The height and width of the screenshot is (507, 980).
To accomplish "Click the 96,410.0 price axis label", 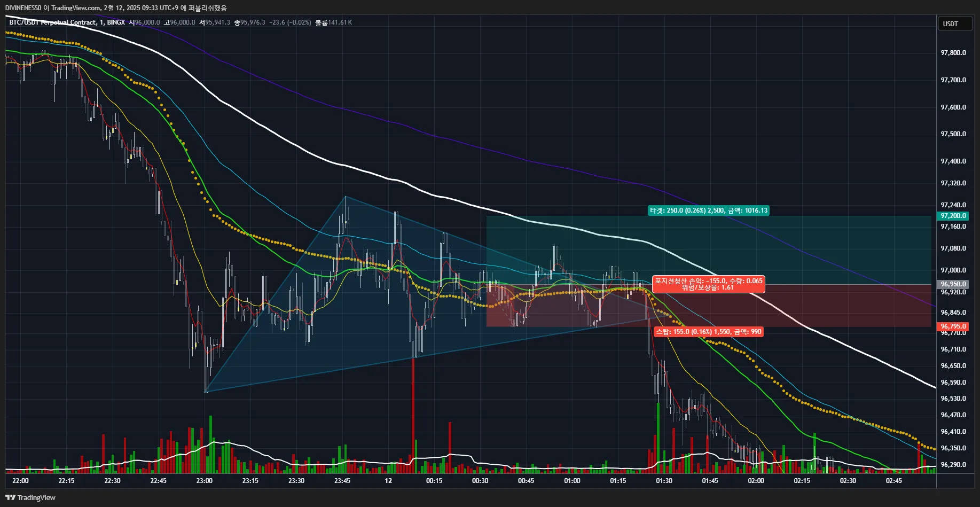I will click(x=953, y=432).
